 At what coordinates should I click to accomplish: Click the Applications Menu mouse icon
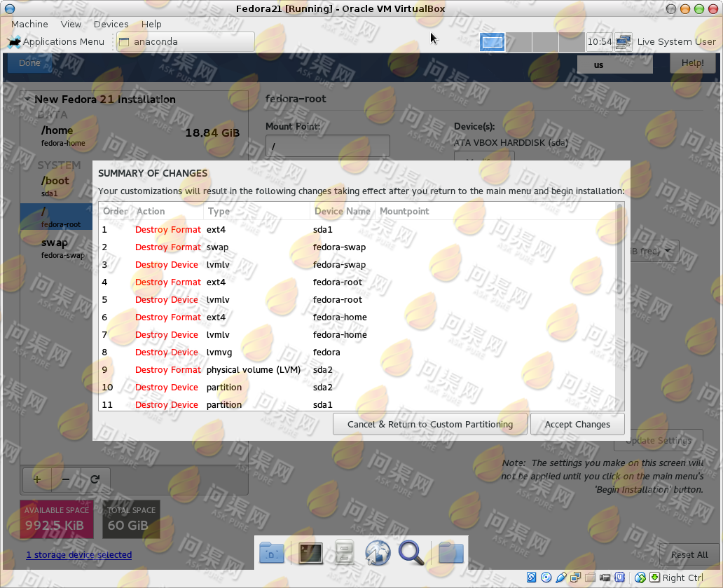(15, 42)
